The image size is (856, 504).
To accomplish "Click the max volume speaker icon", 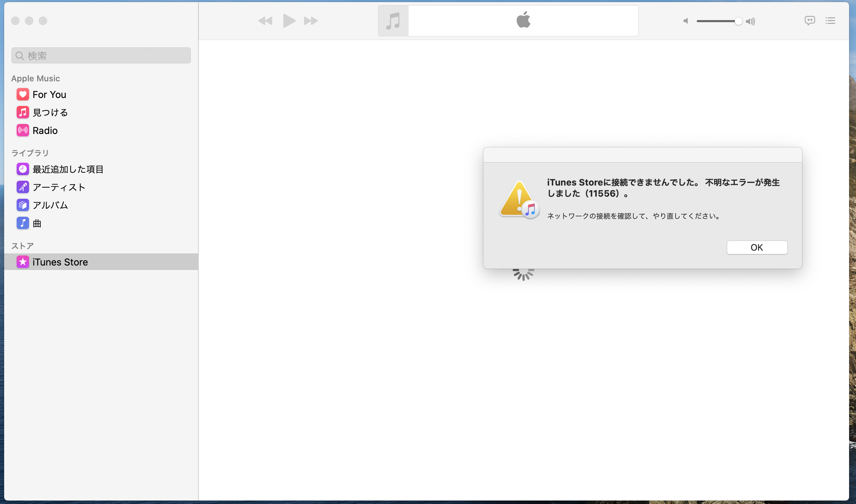I will tap(750, 21).
